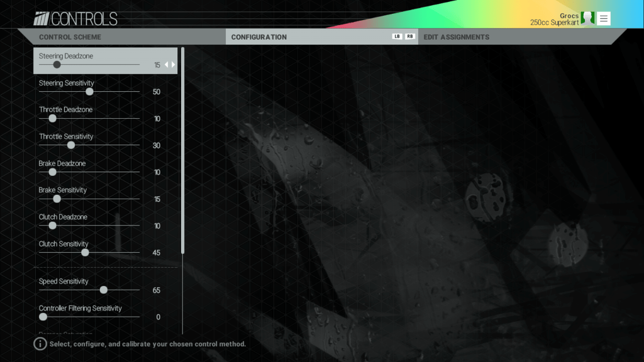Switch to the Edit Assignments tab
This screenshot has width=644, height=362.
(x=456, y=36)
